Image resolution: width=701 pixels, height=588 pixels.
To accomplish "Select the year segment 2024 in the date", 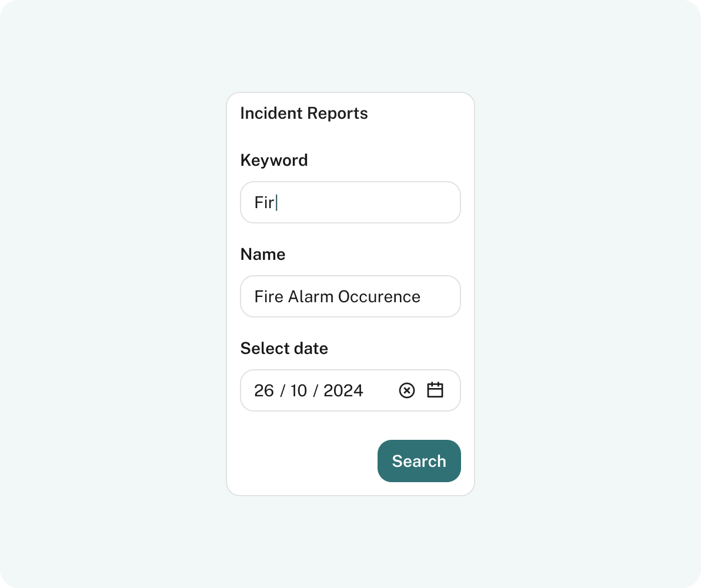I will (343, 390).
